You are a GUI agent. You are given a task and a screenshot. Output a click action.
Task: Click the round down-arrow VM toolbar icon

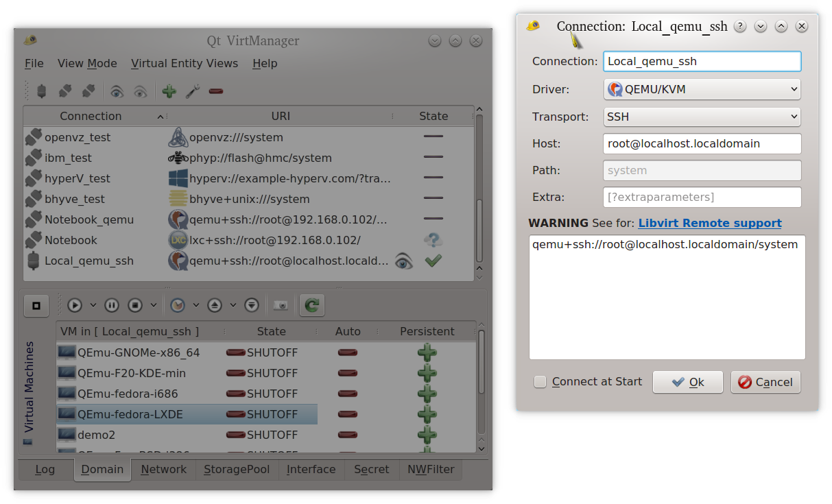[x=252, y=305]
